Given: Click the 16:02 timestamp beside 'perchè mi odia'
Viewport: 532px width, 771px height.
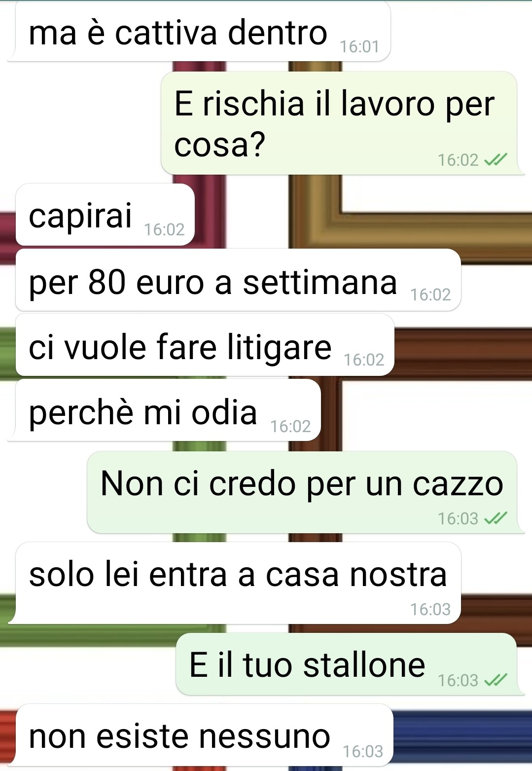Looking at the screenshot, I should point(290,426).
